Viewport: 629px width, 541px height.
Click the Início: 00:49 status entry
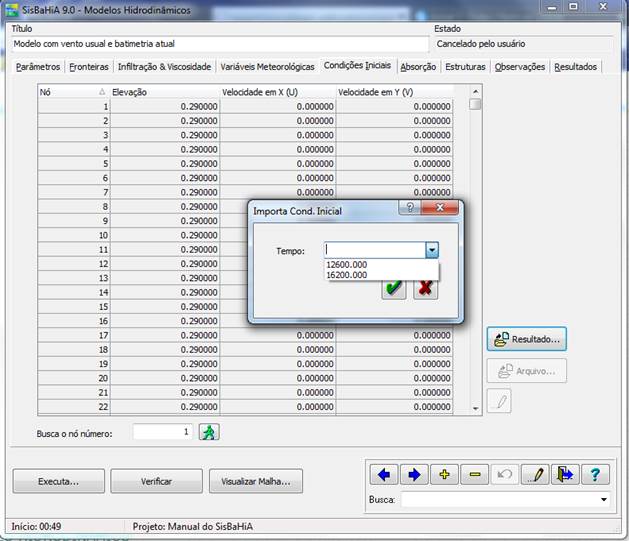36,527
